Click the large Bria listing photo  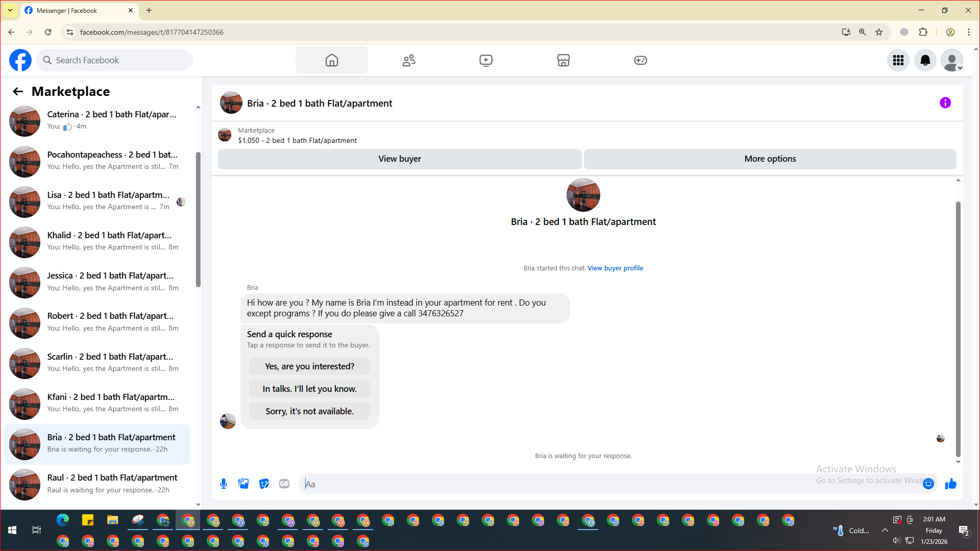pyautogui.click(x=583, y=195)
